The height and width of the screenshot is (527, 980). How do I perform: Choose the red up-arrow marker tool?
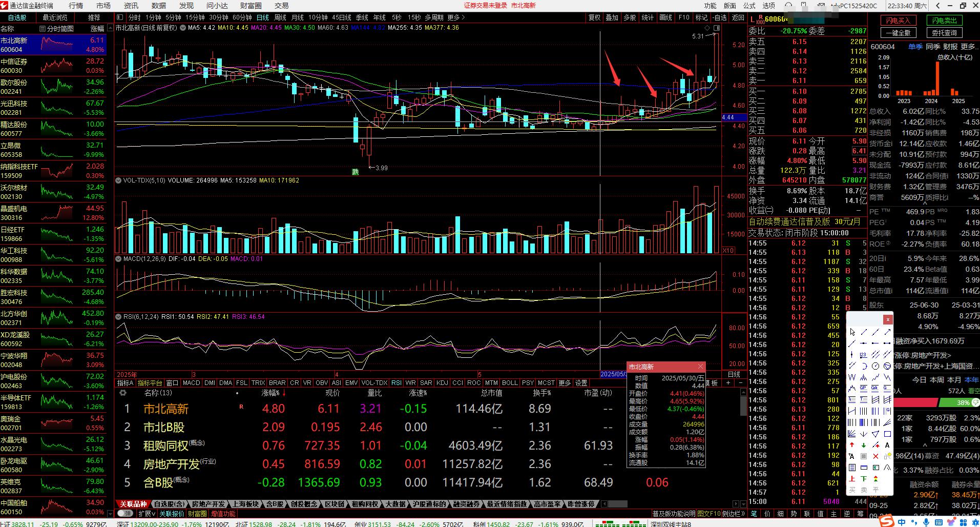point(852,445)
